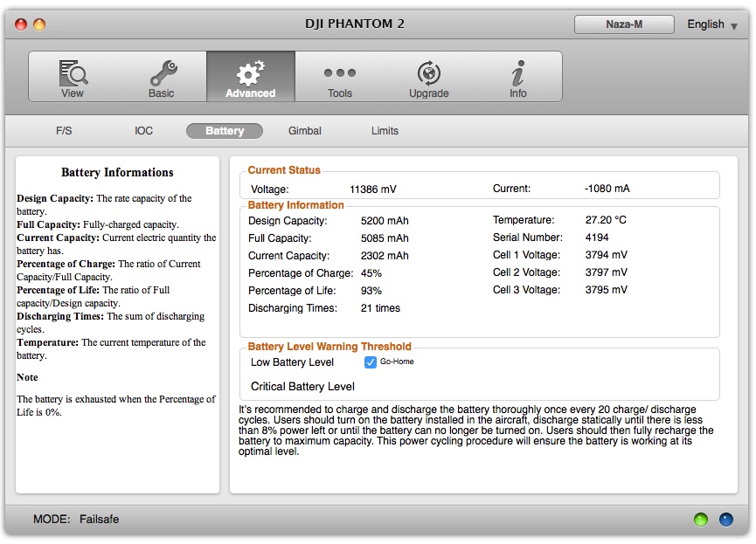The width and height of the screenshot is (756, 544).
Task: Click the Cell 2 Voltage value 3797 mV
Action: (x=606, y=272)
